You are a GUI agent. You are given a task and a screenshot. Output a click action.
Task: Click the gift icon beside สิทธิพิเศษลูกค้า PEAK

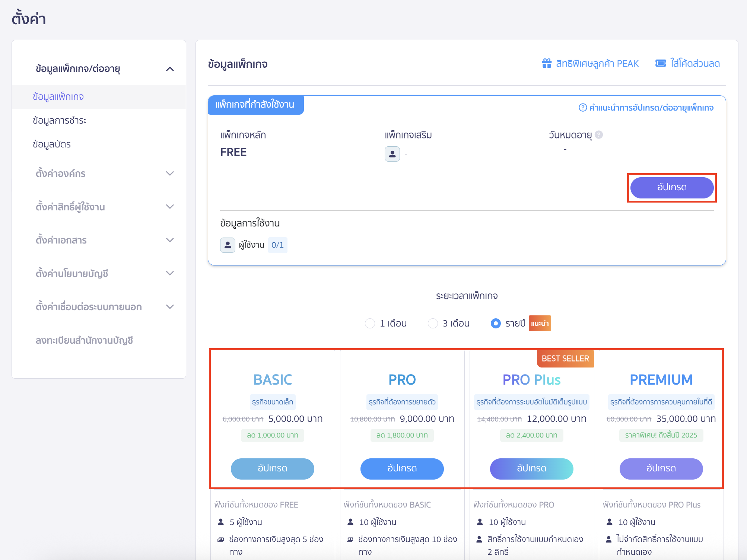547,63
